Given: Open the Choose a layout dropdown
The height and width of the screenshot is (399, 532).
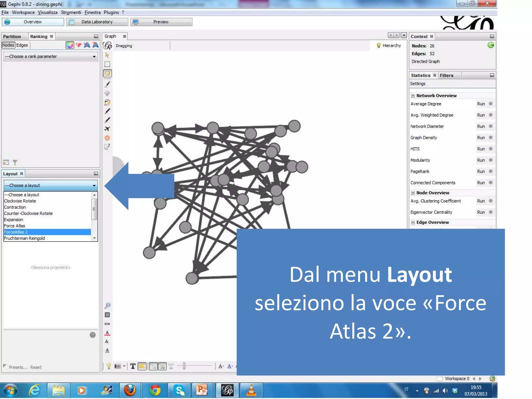Looking at the screenshot, I should [51, 185].
